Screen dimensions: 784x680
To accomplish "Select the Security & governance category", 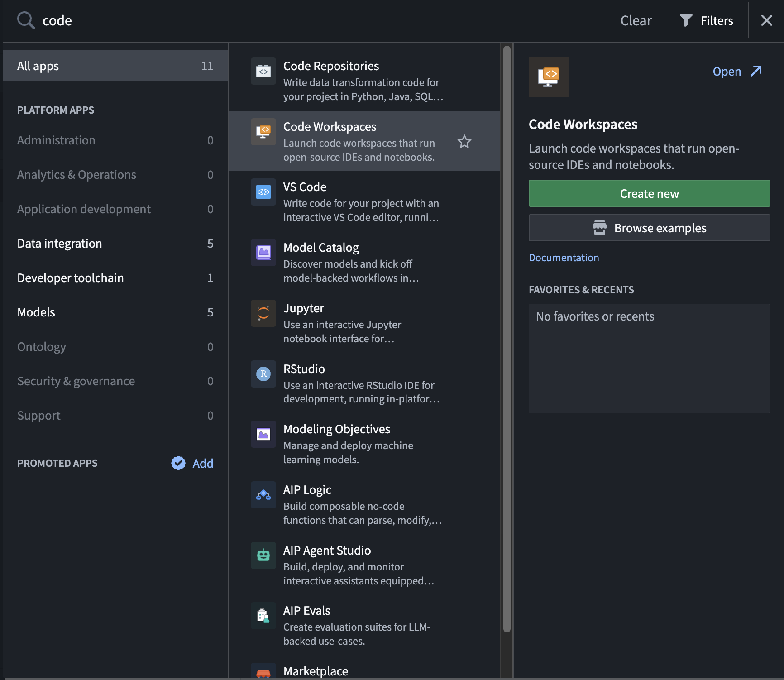I will click(115, 381).
